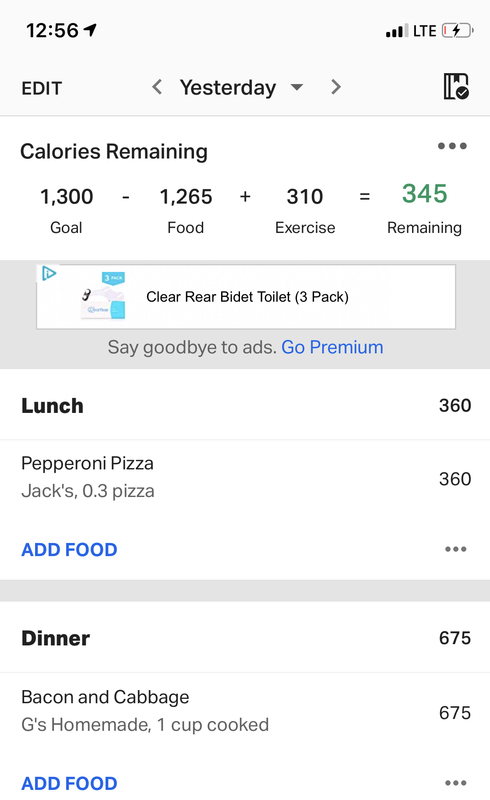Viewport: 490px width, 800px height.
Task: Open the Pepperoni Pizza entry
Action: 245,478
